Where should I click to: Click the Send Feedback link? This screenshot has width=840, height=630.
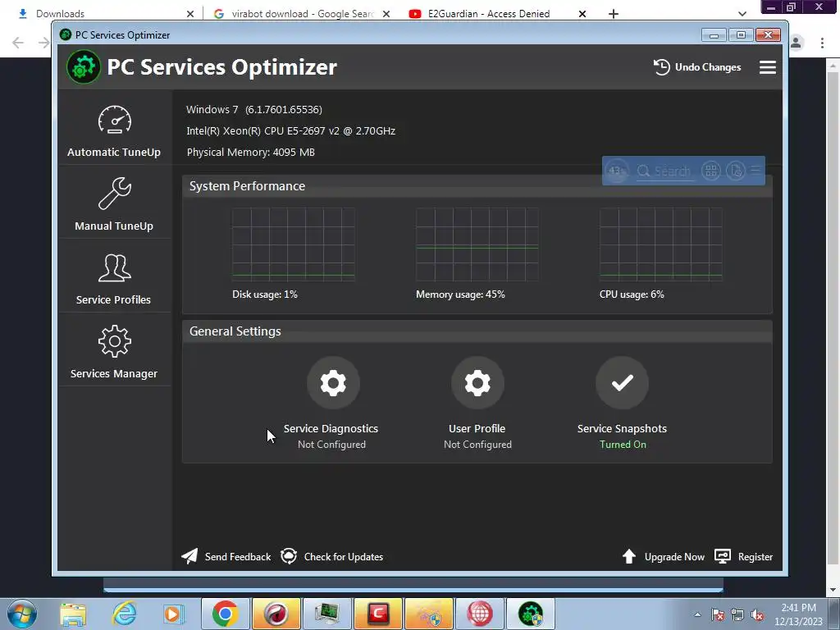(238, 557)
